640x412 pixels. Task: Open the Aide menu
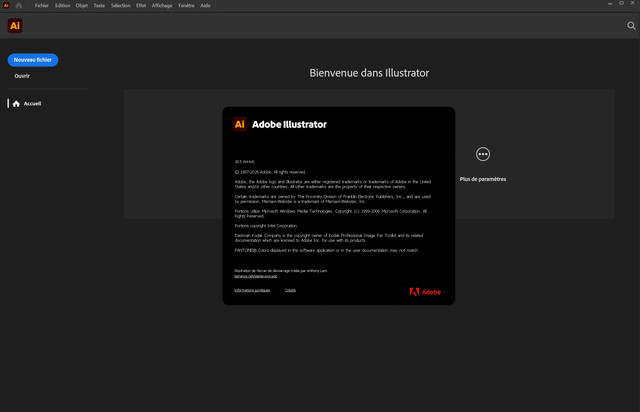click(x=205, y=5)
